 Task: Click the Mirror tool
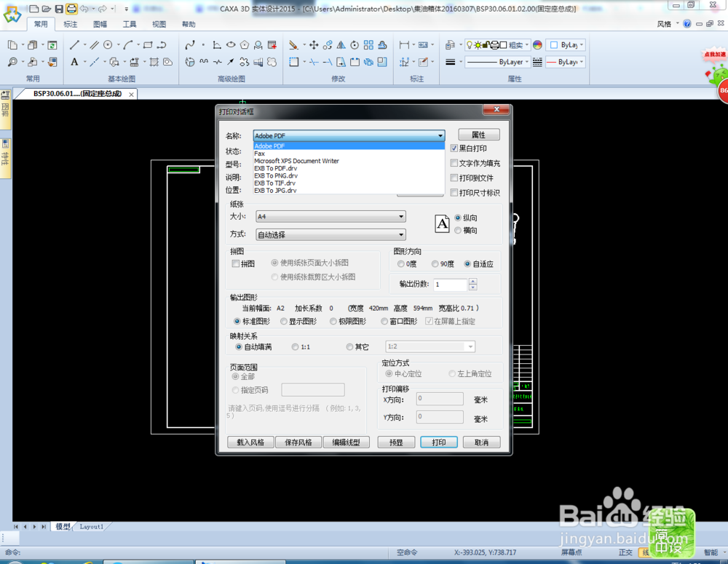click(x=341, y=45)
